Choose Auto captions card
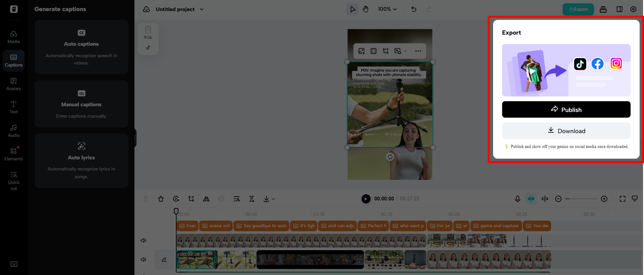The width and height of the screenshot is (644, 275). click(81, 47)
